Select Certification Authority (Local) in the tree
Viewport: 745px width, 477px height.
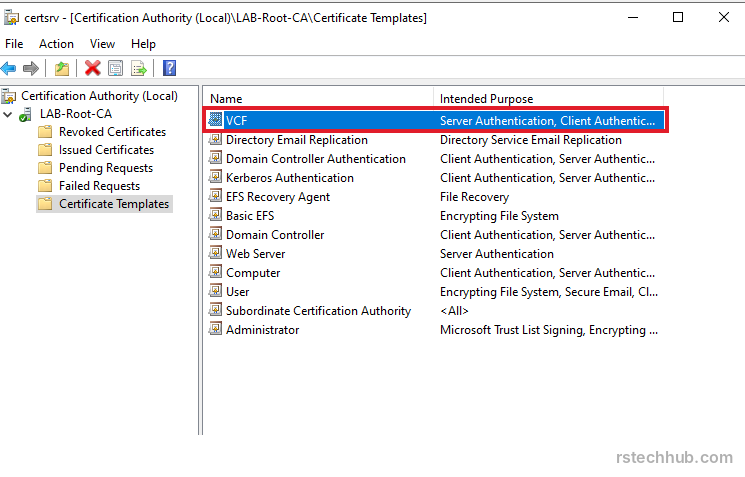99,96
